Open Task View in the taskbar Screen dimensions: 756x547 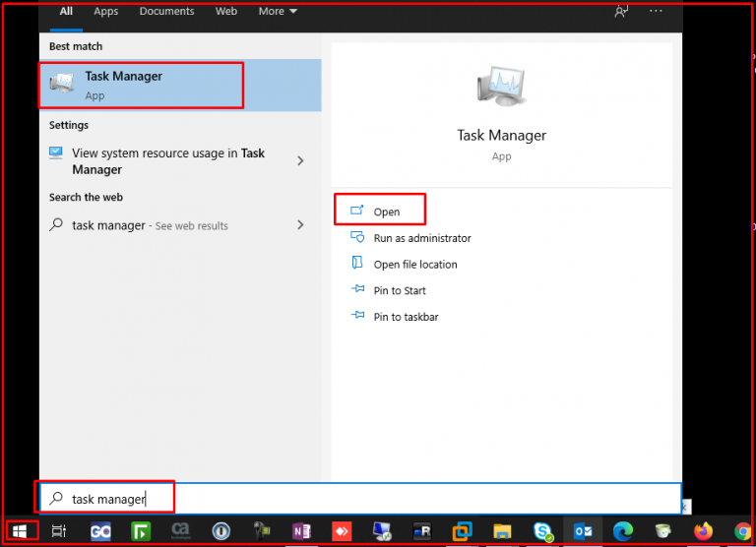pyautogui.click(x=59, y=531)
